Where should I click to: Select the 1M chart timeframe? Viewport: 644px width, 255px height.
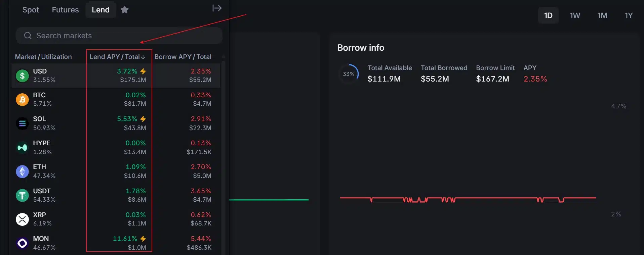[x=602, y=15]
